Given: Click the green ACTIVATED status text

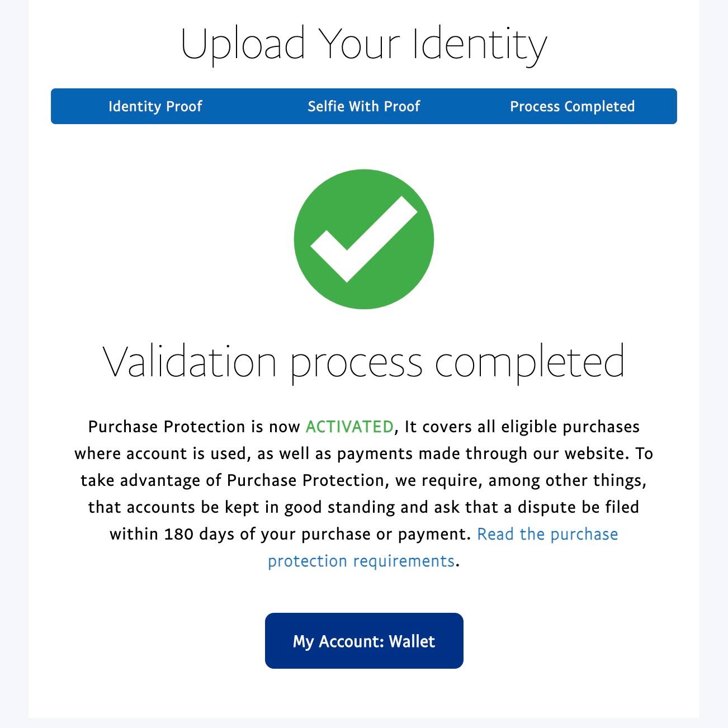Looking at the screenshot, I should 349,427.
